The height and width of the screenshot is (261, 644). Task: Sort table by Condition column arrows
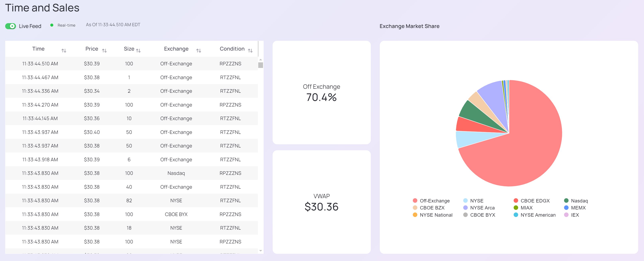pos(250,51)
